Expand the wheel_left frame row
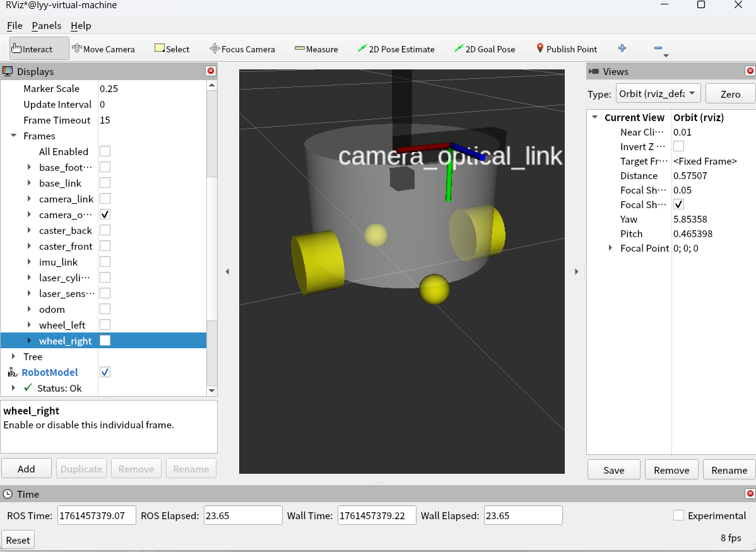Image resolution: width=756 pixels, height=552 pixels. (29, 324)
